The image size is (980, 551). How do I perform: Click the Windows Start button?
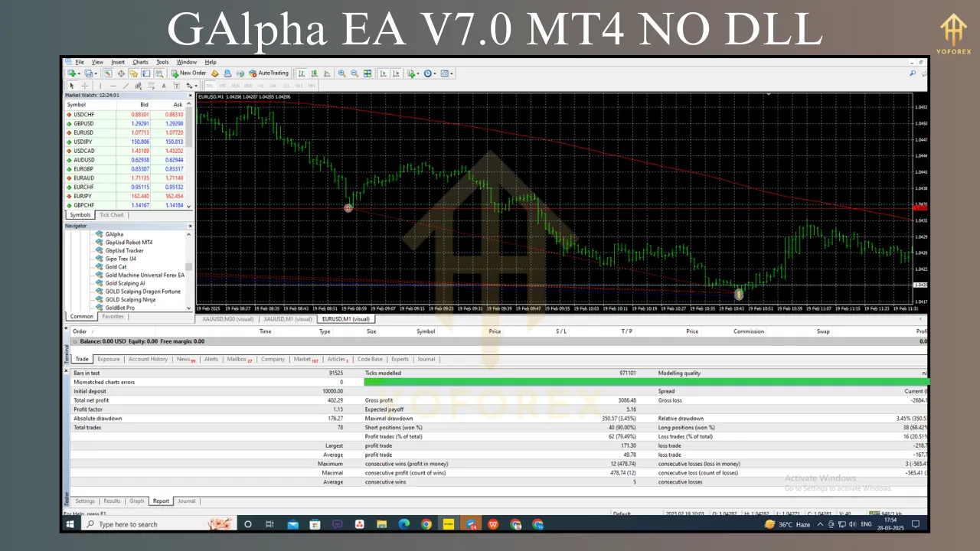(x=70, y=524)
